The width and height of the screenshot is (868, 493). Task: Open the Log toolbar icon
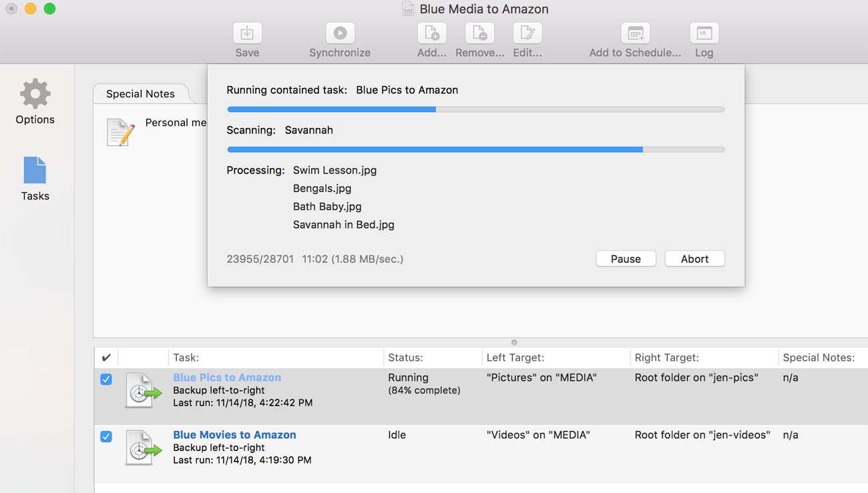(704, 33)
